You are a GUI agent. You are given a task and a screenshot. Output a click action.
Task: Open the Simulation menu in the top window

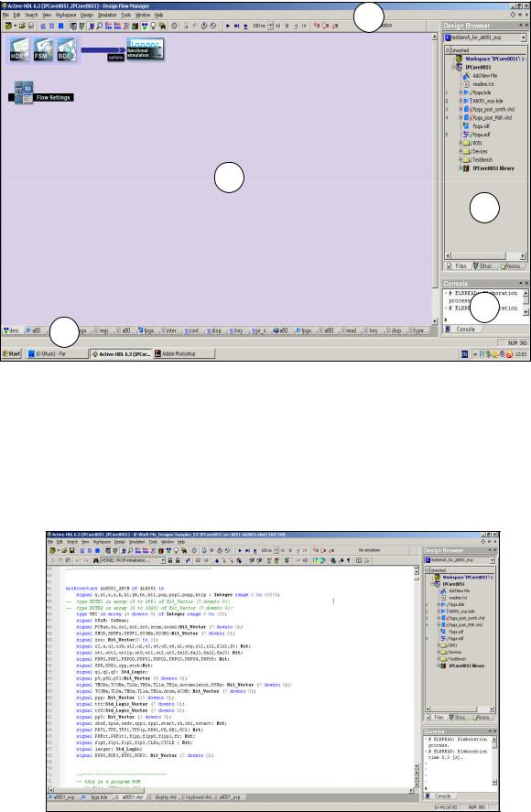pos(107,15)
